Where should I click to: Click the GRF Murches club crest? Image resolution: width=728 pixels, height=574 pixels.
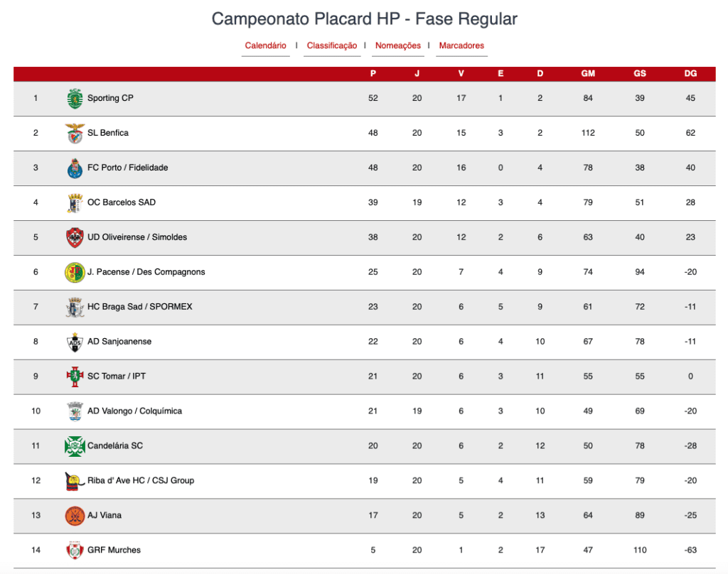(x=75, y=551)
